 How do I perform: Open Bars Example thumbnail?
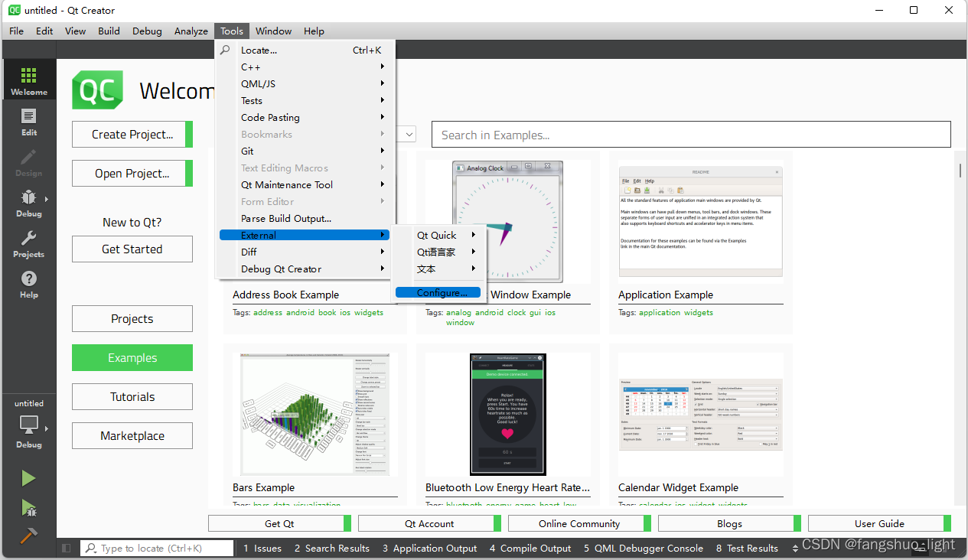click(315, 415)
